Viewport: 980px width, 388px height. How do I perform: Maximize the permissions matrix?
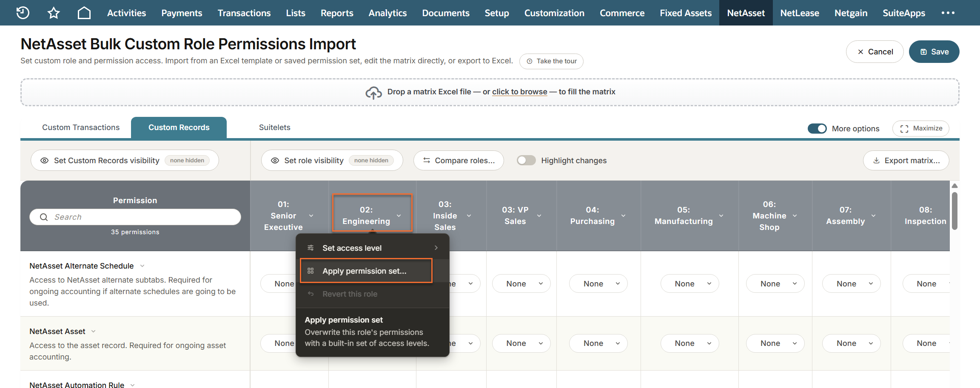921,128
